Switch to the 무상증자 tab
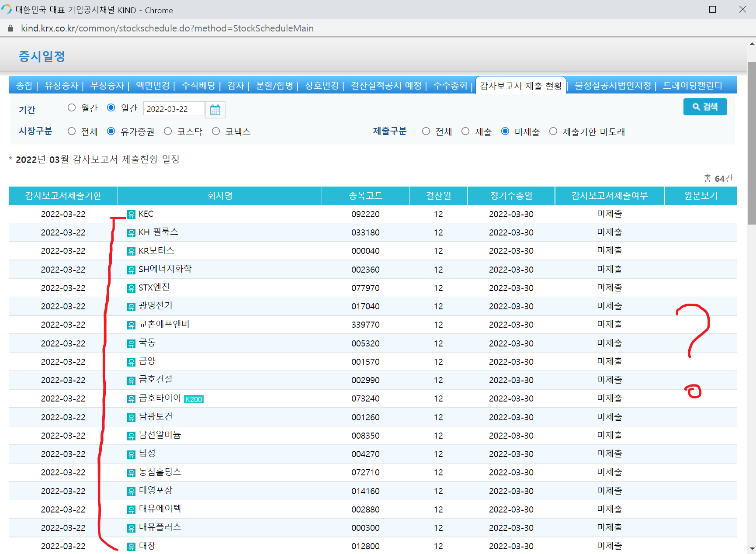The height and width of the screenshot is (554, 756). 107,86
